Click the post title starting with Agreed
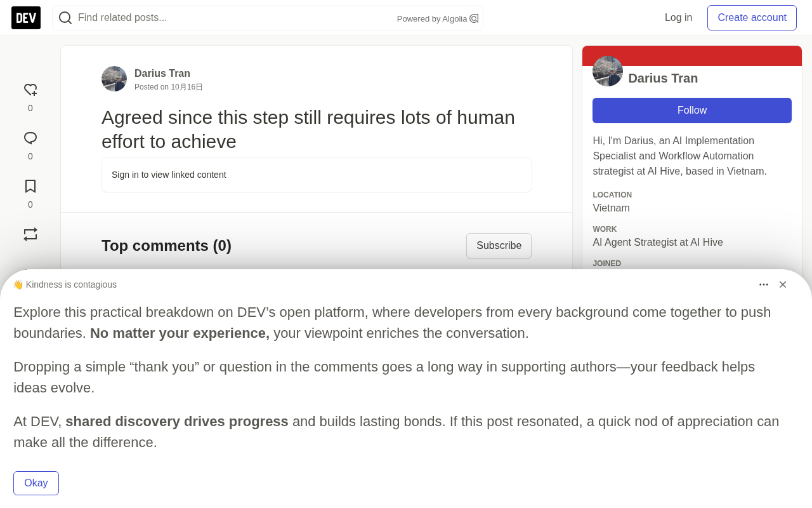 pyautogui.click(x=308, y=130)
